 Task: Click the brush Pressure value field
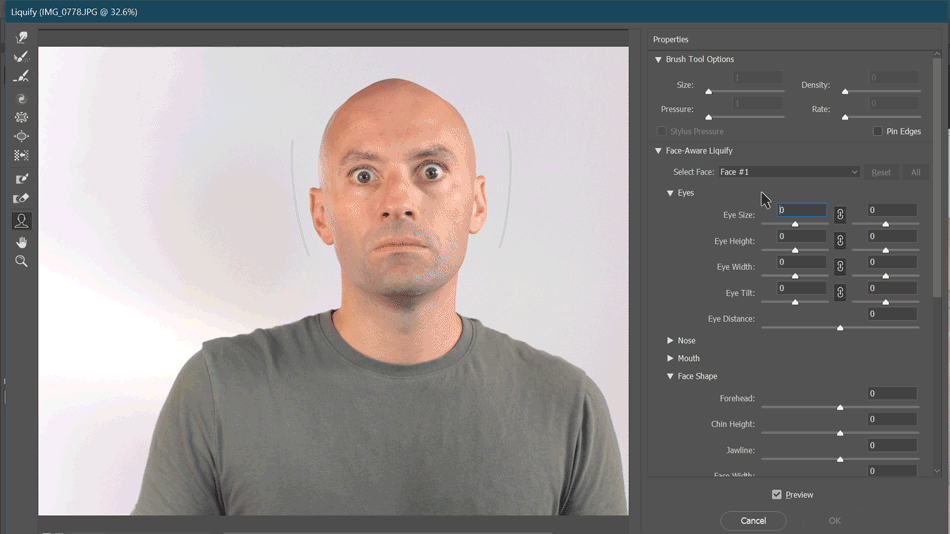click(757, 103)
